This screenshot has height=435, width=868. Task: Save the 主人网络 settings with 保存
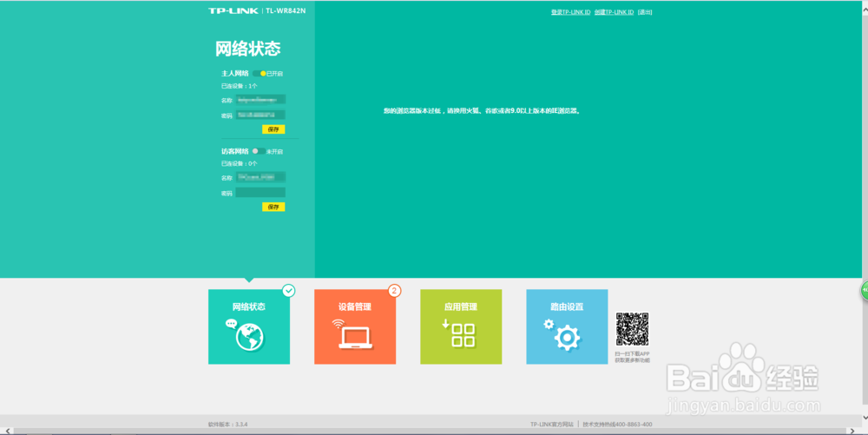point(273,129)
